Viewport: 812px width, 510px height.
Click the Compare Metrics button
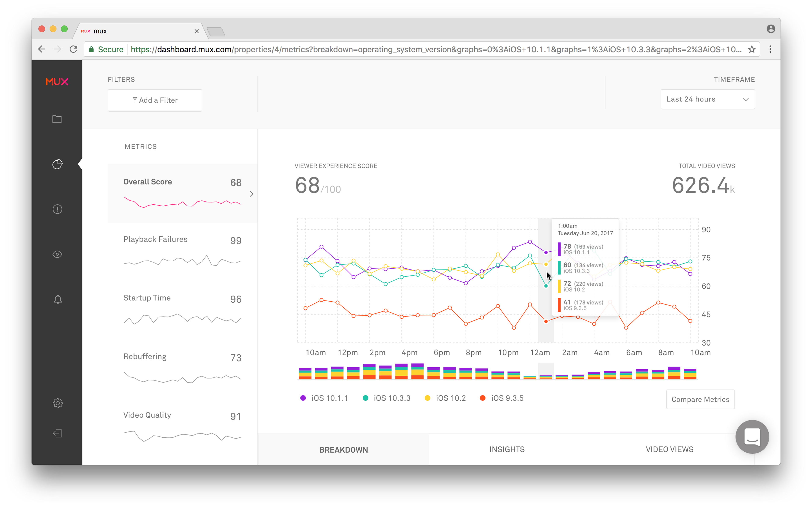[x=700, y=399]
